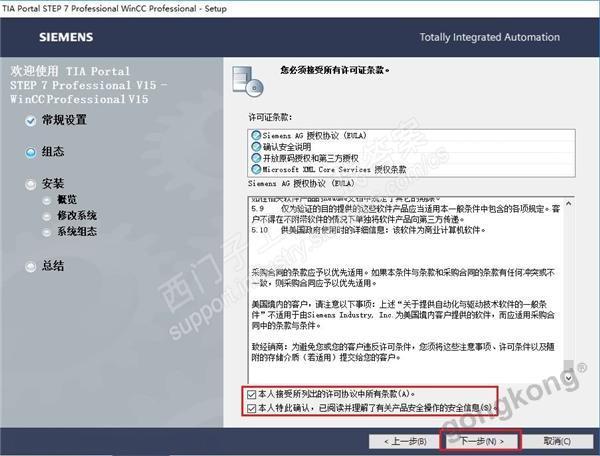Select the 常规设置 step in sidebar

tap(64, 120)
